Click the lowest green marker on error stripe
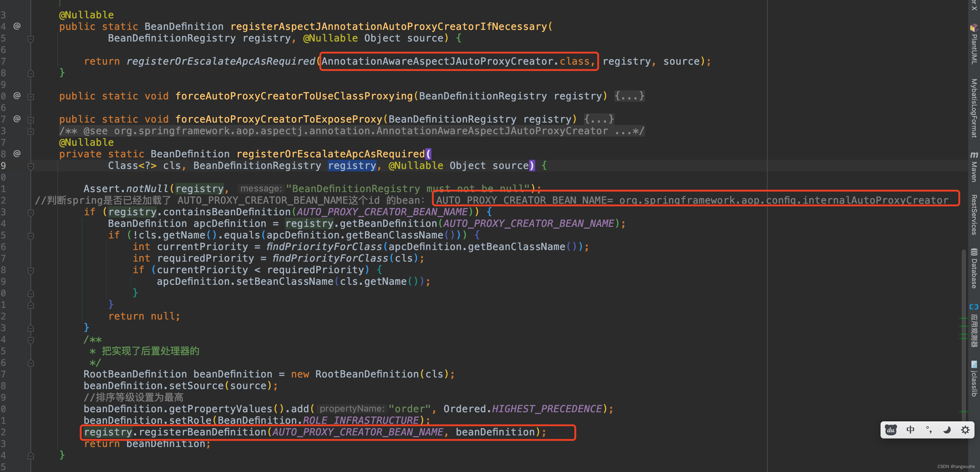 (x=963, y=412)
